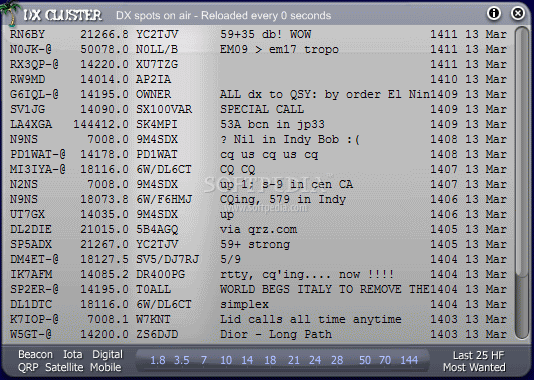Click spotter LA4XGA
534x380 pixels.
pyautogui.click(x=31, y=124)
